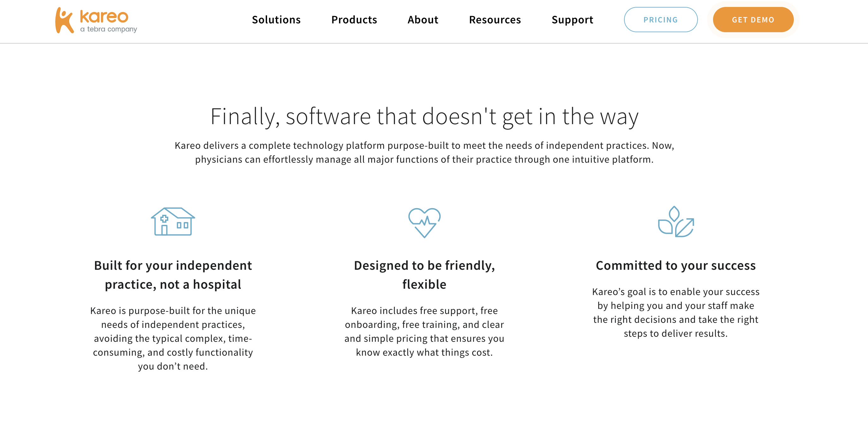Viewport: 868px width, 422px height.
Task: Click the main headline about software
Action: [x=424, y=116]
